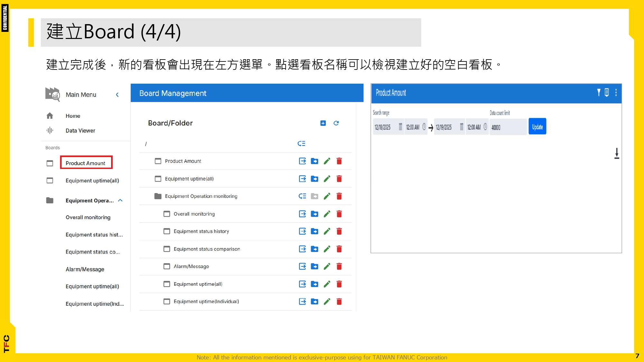
Task: Open the clock picker for the end time
Action: click(486, 127)
